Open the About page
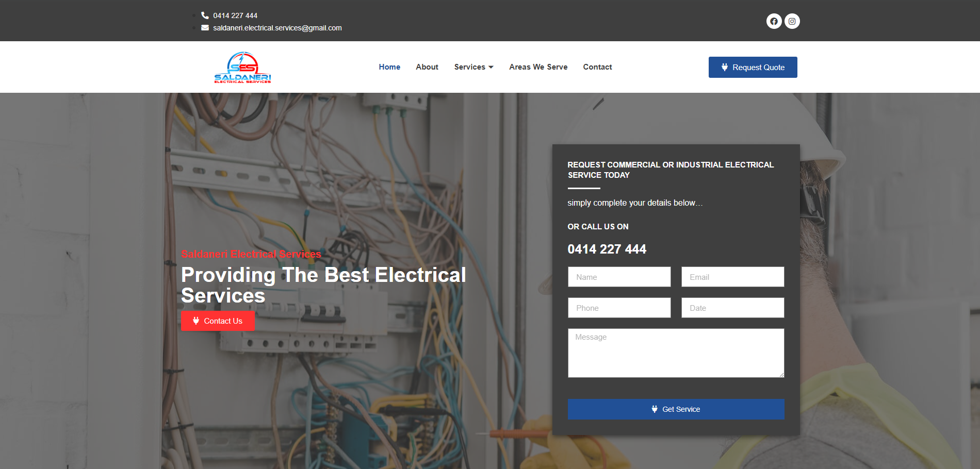This screenshot has height=469, width=980. [x=427, y=67]
